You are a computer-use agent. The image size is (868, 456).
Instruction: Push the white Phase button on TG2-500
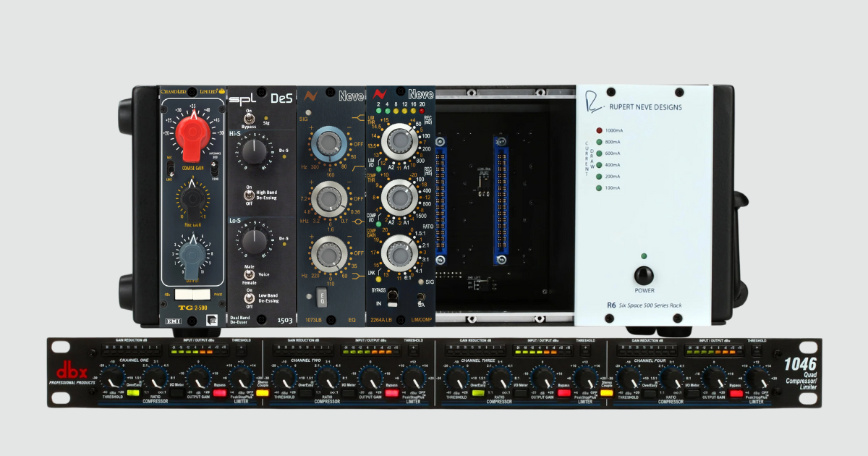pyautogui.click(x=201, y=294)
